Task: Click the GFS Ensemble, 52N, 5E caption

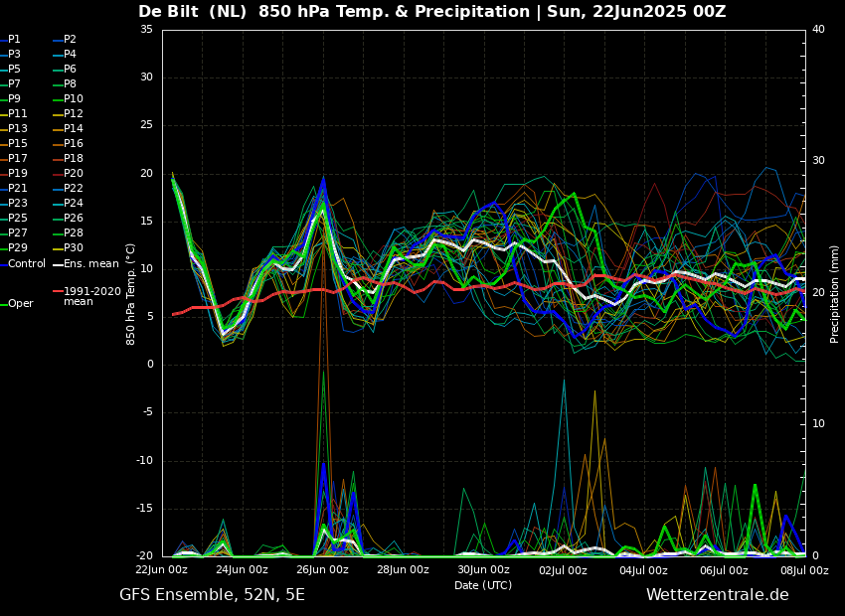Action: [212, 595]
